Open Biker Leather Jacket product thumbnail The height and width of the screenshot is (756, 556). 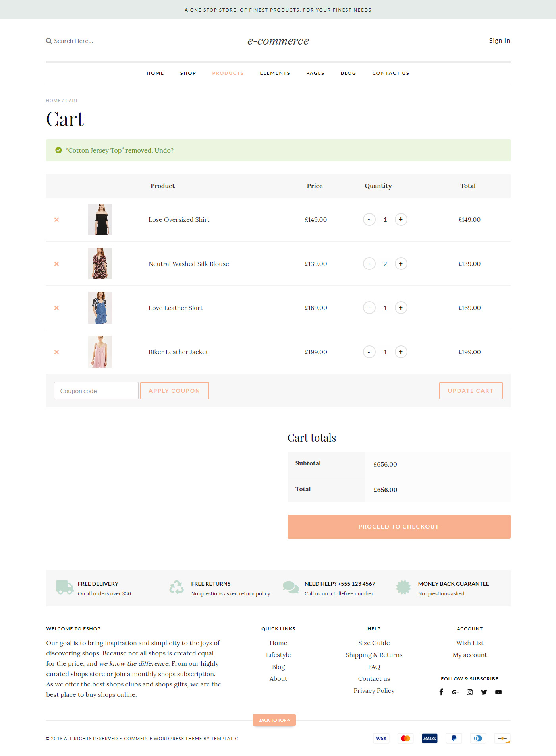[100, 352]
